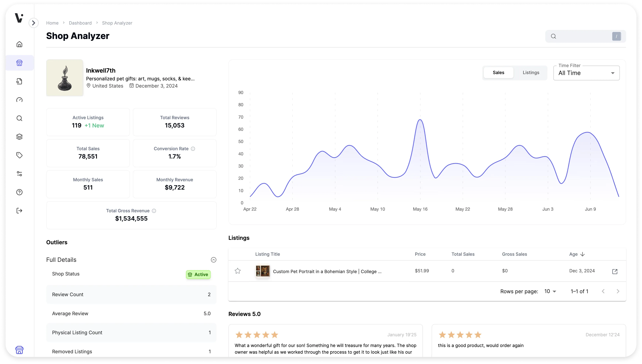Expand the sidebar with the chevron button
The height and width of the screenshot is (364, 642).
pos(33,23)
